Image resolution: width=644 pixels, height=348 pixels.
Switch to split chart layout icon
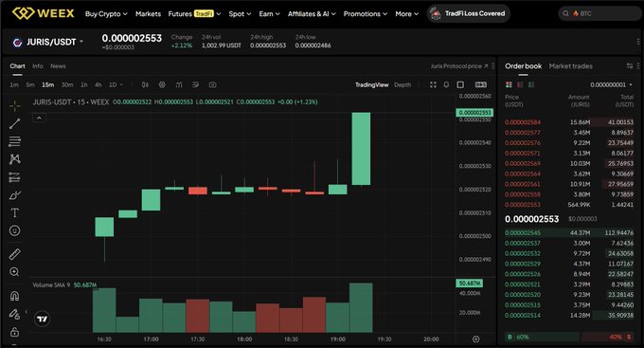(x=481, y=84)
